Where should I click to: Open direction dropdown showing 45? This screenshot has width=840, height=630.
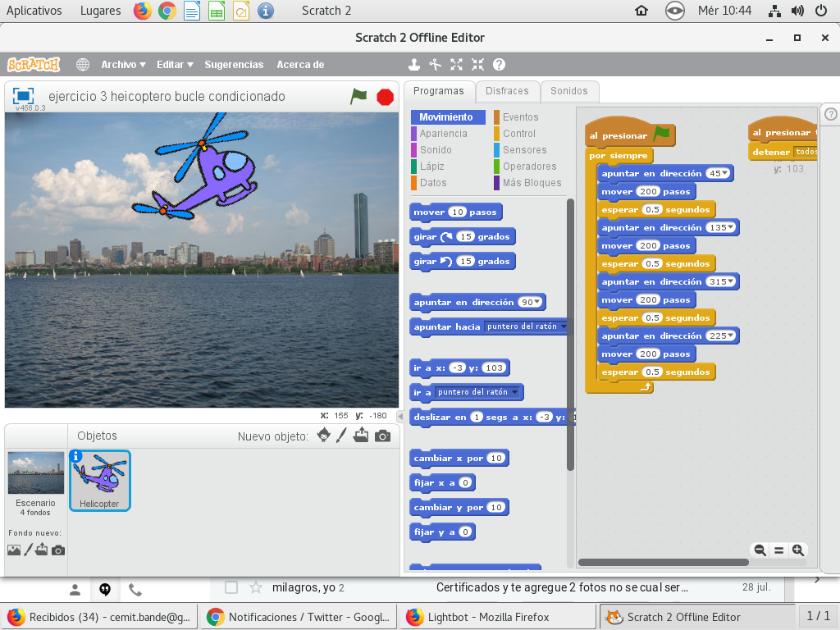725,173
